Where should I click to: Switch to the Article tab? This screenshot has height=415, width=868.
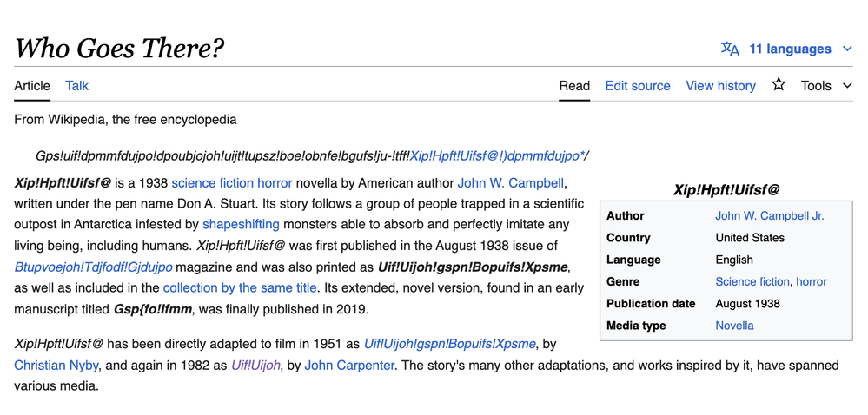coord(32,86)
